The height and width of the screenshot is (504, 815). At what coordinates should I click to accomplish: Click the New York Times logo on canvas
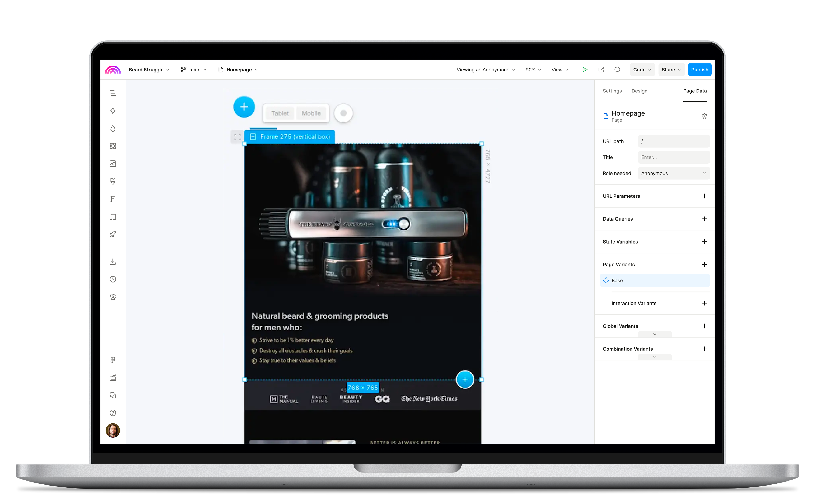click(429, 398)
